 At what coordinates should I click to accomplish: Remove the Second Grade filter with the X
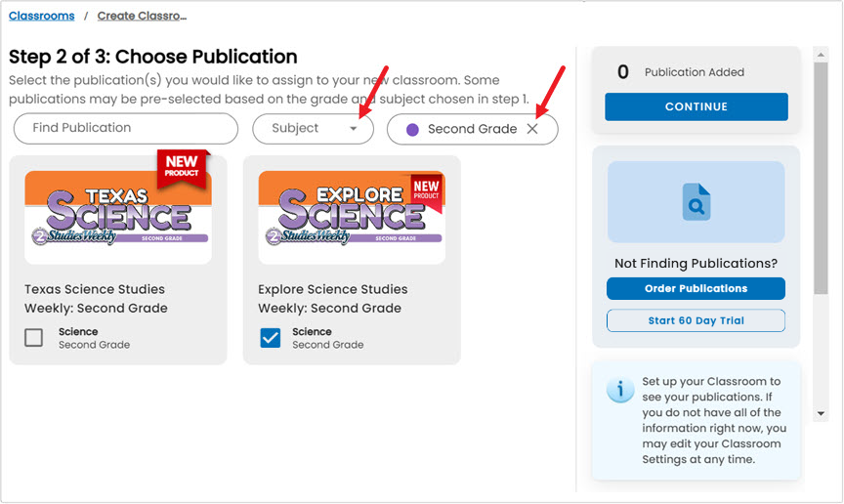pos(532,129)
